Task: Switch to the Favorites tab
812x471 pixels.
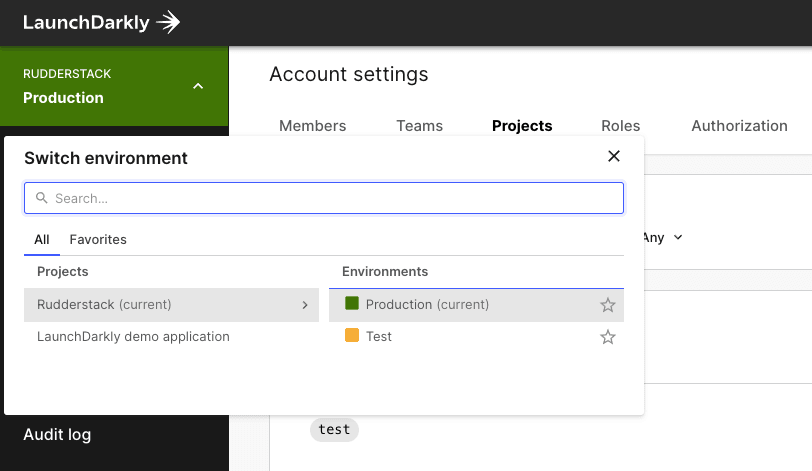Action: pyautogui.click(x=98, y=240)
